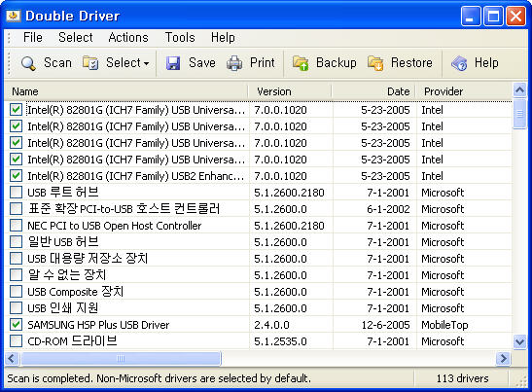This screenshot has width=532, height=392.
Task: Open the Help menu
Action: (223, 37)
